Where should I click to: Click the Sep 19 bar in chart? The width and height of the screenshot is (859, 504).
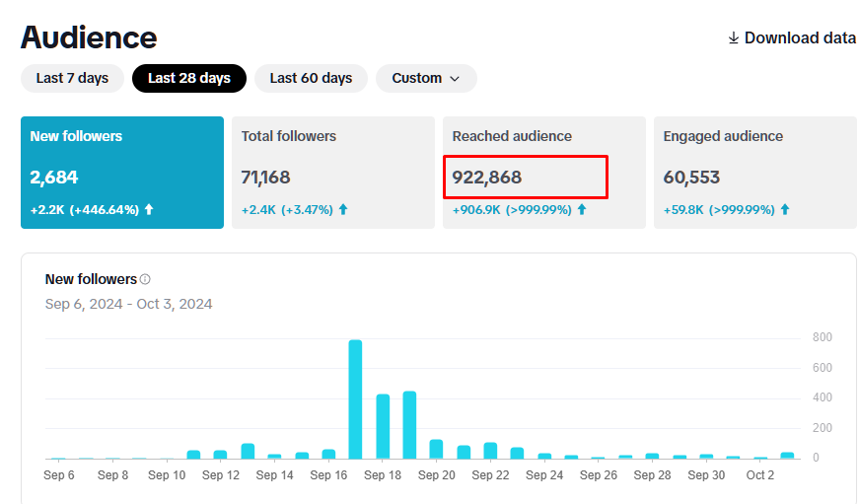(409, 425)
